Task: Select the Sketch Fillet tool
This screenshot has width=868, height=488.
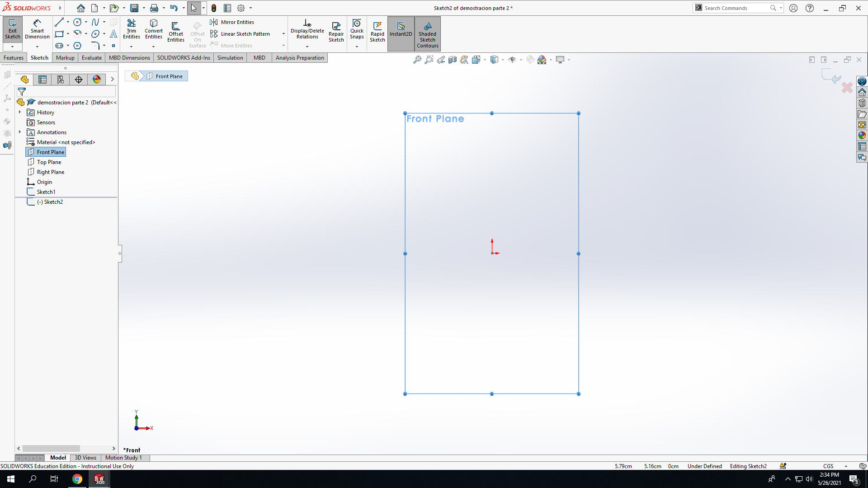Action: point(95,46)
